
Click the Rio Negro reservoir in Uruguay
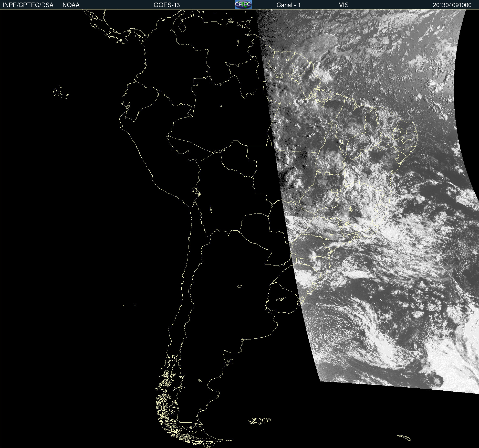281,299
